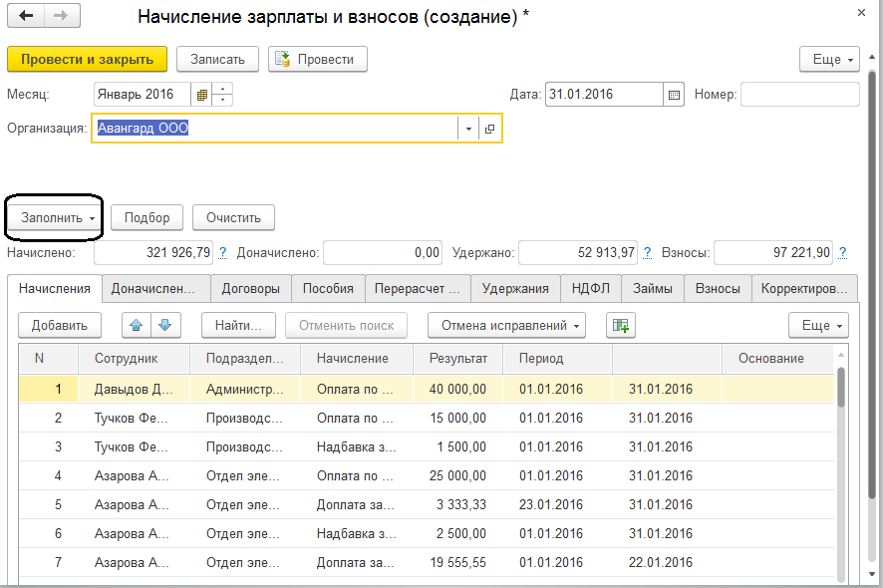Open the calendar icon beside Дата field
The image size is (883, 588).
pyautogui.click(x=674, y=95)
